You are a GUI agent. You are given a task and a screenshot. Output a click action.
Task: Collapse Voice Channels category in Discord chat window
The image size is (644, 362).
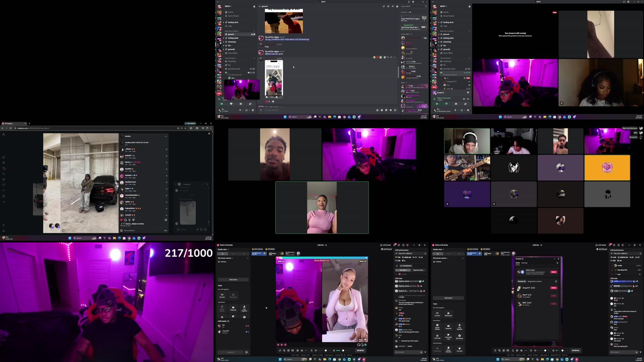point(230,58)
